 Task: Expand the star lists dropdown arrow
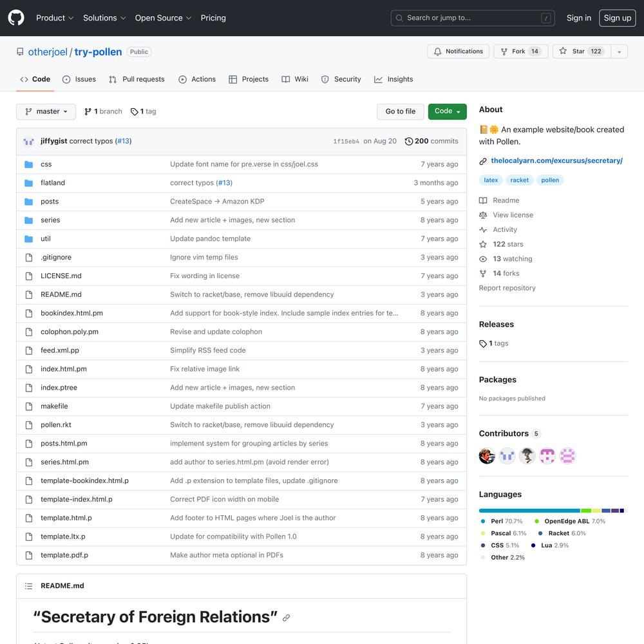(620, 52)
